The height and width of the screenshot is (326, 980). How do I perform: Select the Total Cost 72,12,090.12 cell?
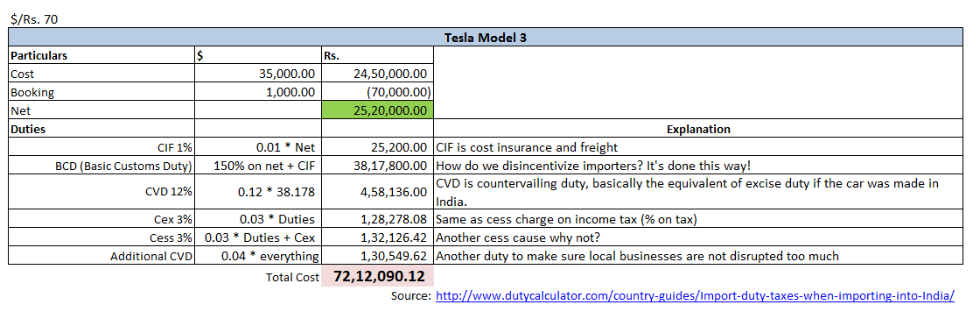pyautogui.click(x=377, y=276)
